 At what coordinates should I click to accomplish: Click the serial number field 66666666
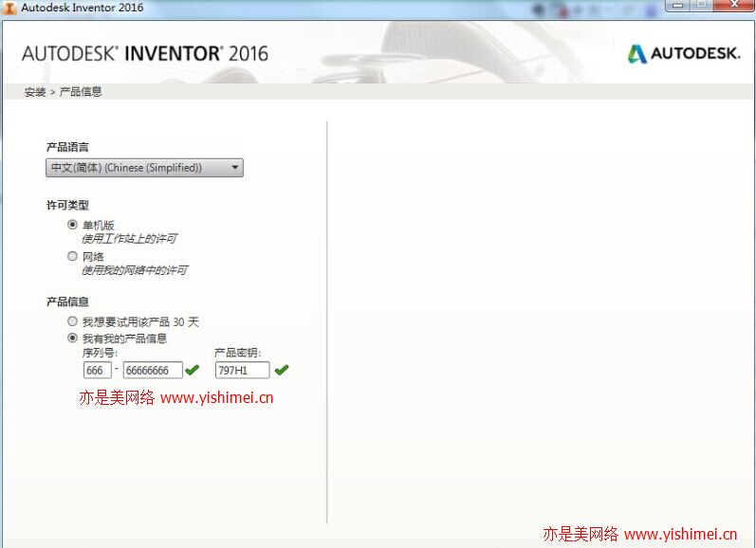pos(153,370)
